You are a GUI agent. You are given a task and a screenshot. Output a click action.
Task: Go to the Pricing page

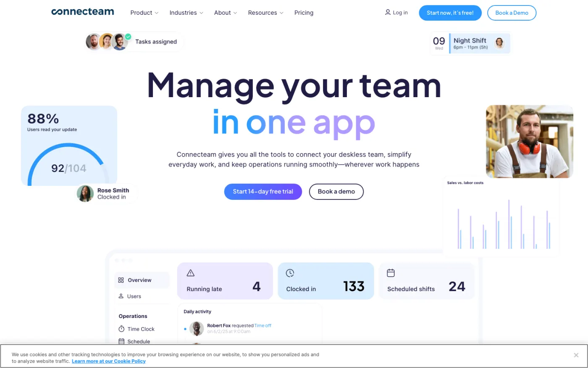(304, 13)
